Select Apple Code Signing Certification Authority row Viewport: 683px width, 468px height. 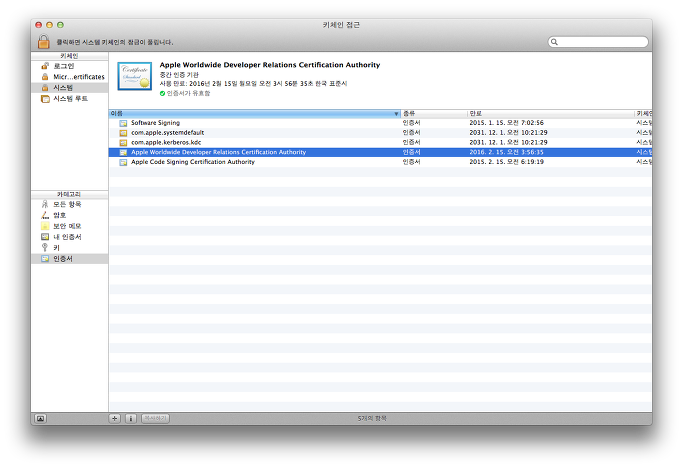click(x=380, y=162)
